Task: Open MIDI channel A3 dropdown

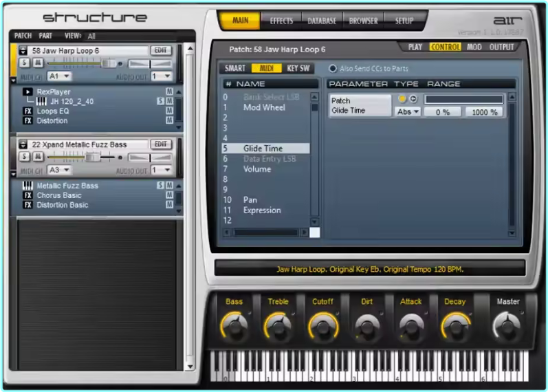Action: 58,170
